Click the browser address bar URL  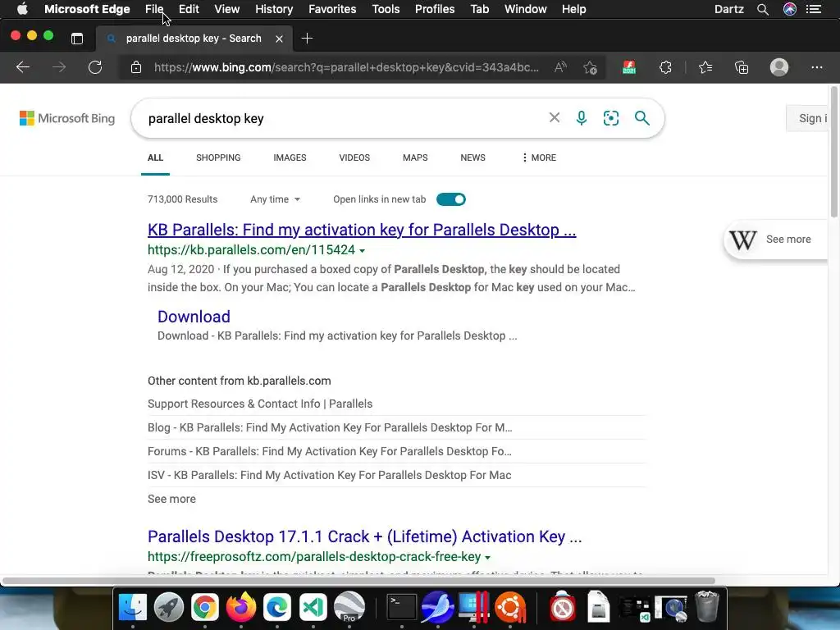[x=346, y=67]
